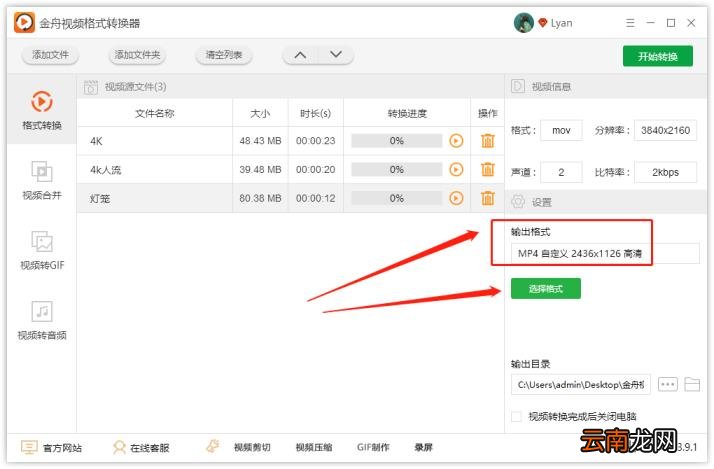This screenshot has width=714, height=469.
Task: Open the 视频转GIF tool
Action: 42,250
